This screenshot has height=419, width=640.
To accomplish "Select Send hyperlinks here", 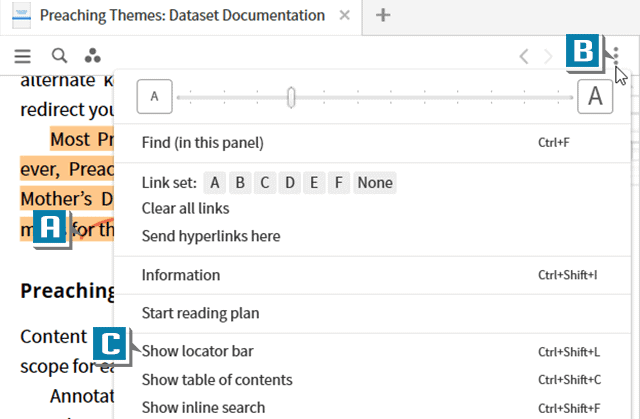I will click(211, 236).
